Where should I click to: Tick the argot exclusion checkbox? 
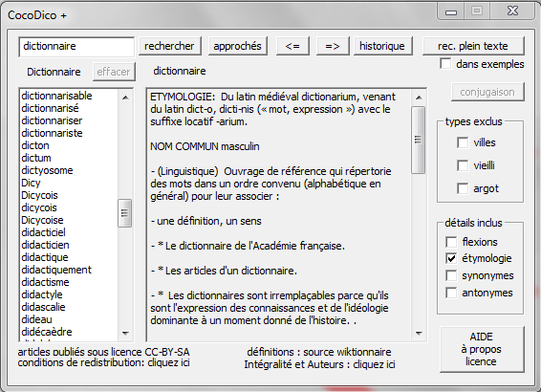tap(463, 188)
